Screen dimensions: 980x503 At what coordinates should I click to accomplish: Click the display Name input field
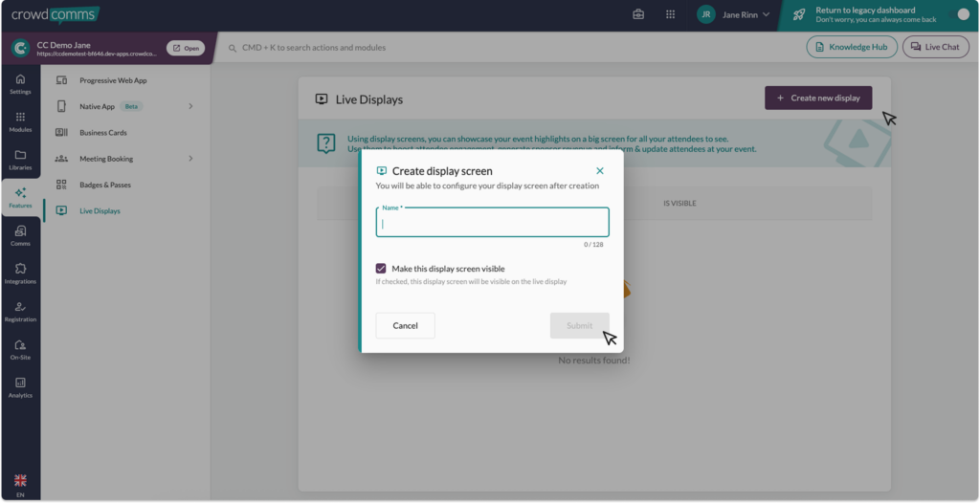(x=493, y=223)
